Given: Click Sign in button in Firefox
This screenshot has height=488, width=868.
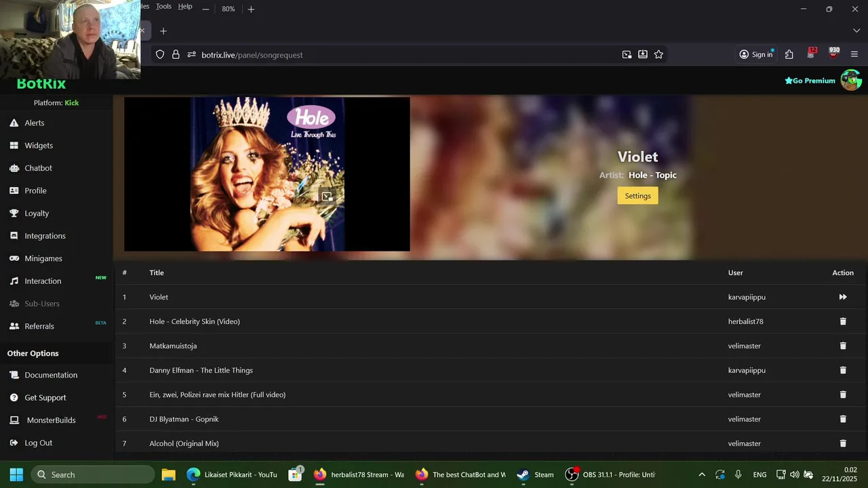Looking at the screenshot, I should pyautogui.click(x=756, y=55).
